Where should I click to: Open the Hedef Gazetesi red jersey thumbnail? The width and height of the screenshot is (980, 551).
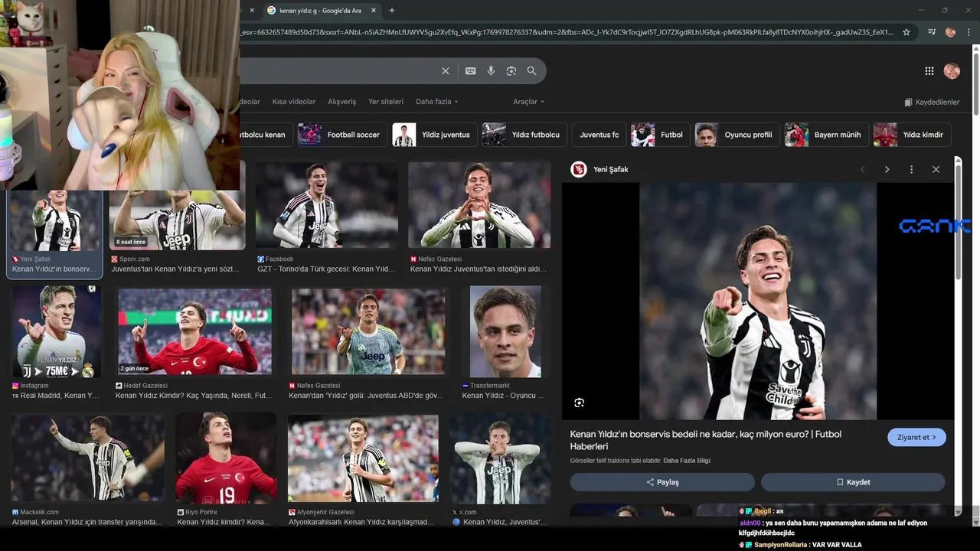coord(194,332)
